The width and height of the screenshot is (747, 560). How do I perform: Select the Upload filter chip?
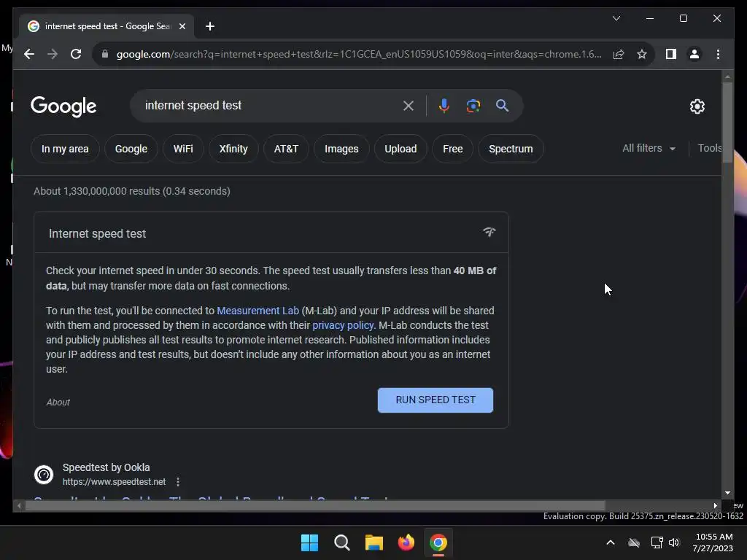tap(400, 149)
